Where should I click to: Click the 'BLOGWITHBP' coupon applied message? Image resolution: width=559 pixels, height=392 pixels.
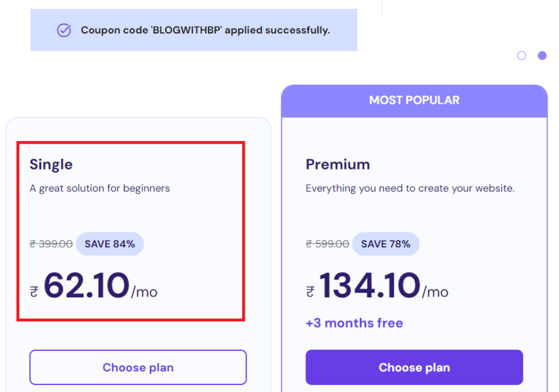click(205, 30)
